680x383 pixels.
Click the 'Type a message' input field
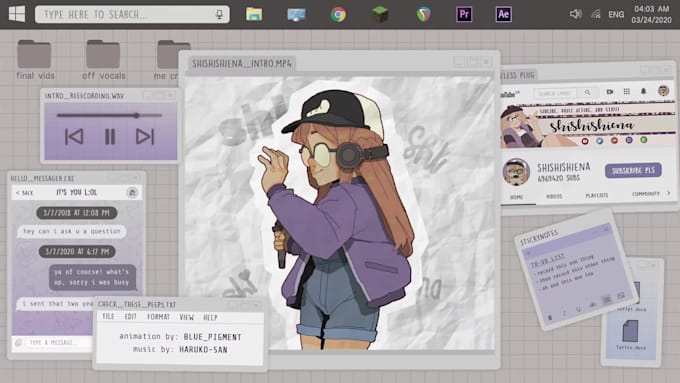tap(59, 342)
